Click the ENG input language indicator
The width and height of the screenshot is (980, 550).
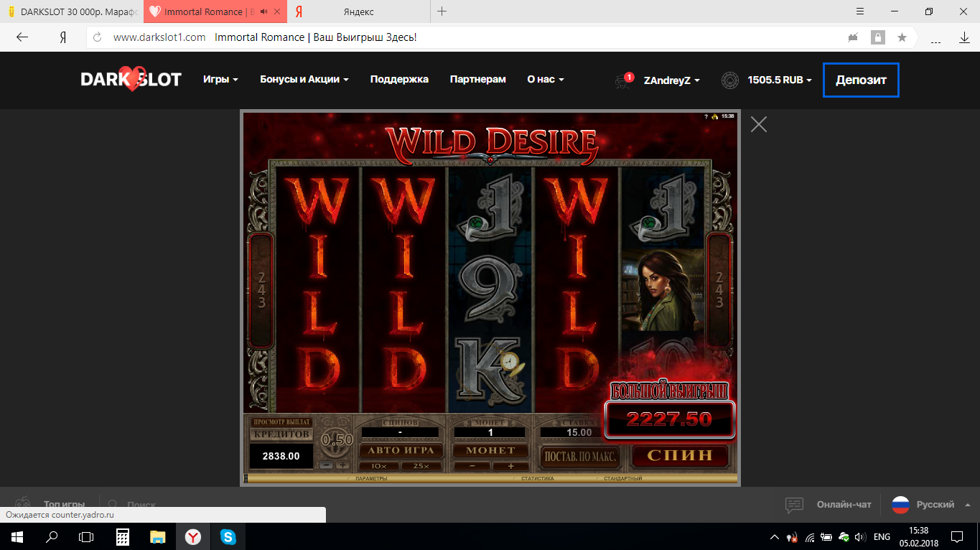pos(882,537)
